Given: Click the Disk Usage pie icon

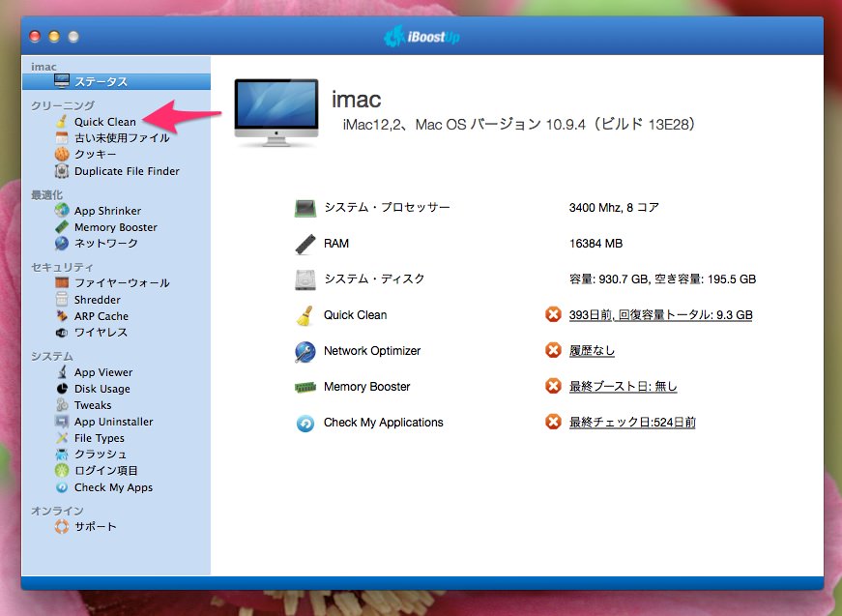Looking at the screenshot, I should (62, 389).
